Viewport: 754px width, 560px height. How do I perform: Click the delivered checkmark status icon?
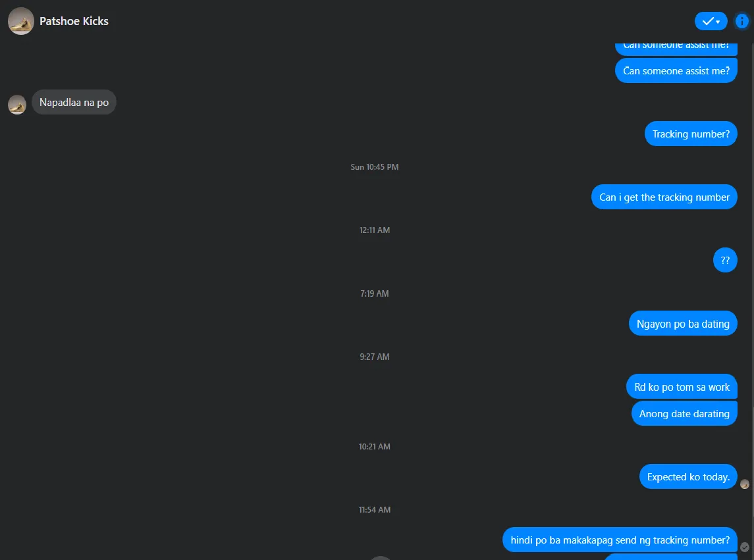744,547
